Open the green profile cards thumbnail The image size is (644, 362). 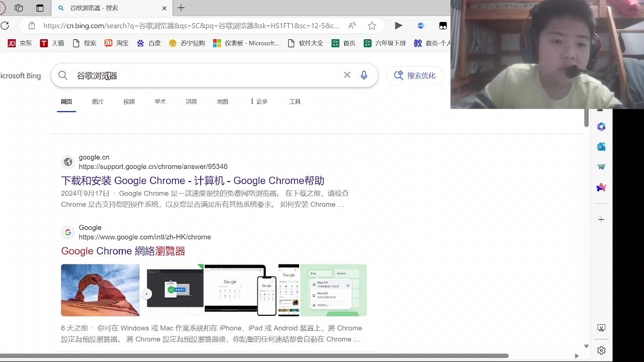(334, 290)
